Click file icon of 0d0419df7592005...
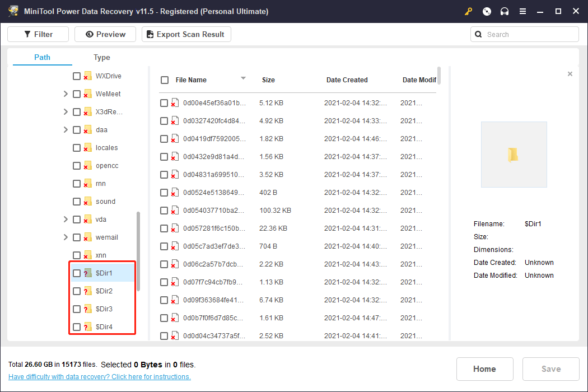Image resolution: width=588 pixels, height=392 pixels. [x=175, y=139]
